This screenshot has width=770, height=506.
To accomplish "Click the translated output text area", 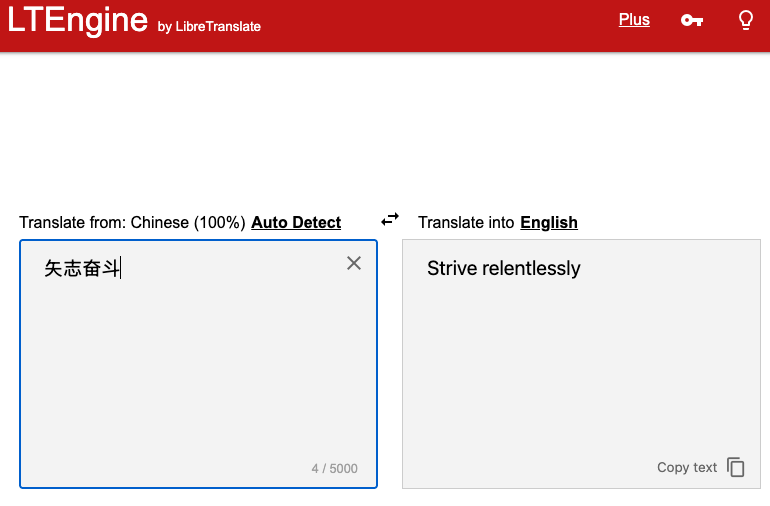I will click(581, 380).
